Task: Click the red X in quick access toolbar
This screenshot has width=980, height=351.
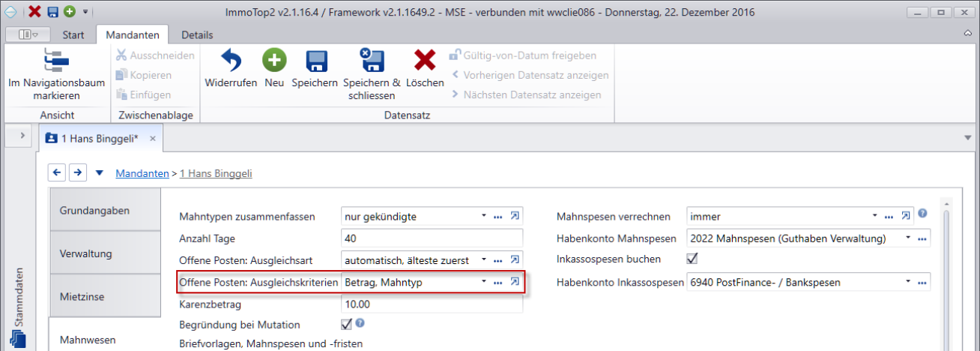Action: click(x=35, y=12)
